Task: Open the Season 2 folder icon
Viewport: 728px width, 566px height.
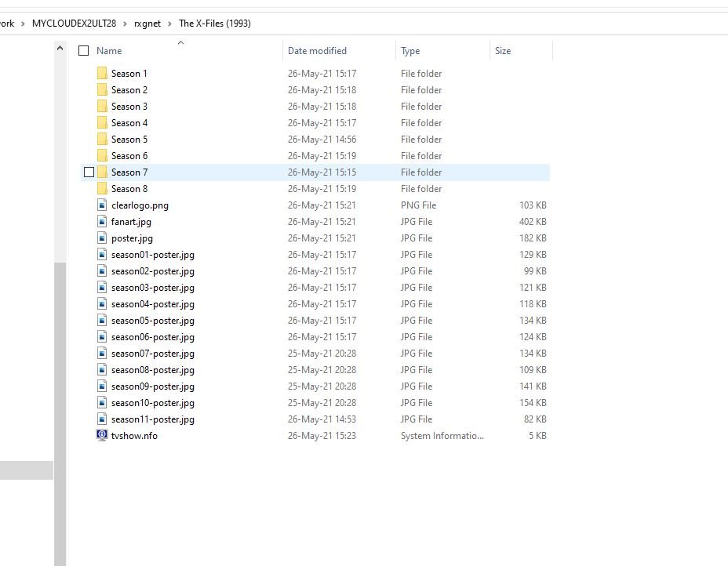Action: click(x=102, y=89)
